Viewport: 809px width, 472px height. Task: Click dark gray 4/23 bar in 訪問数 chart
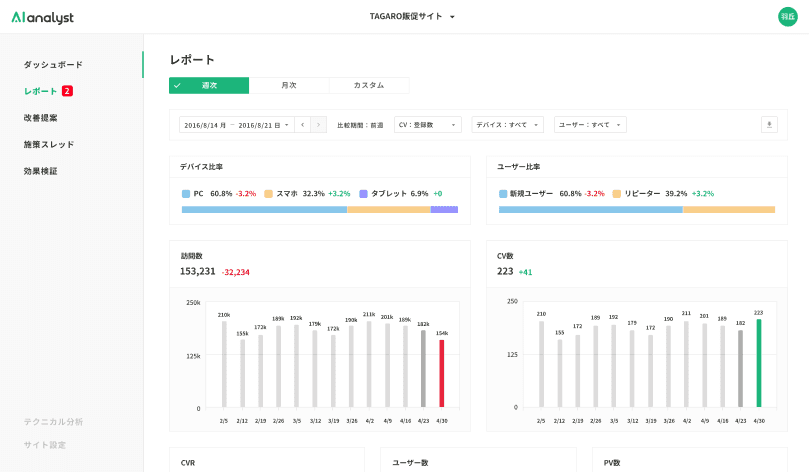tap(424, 369)
